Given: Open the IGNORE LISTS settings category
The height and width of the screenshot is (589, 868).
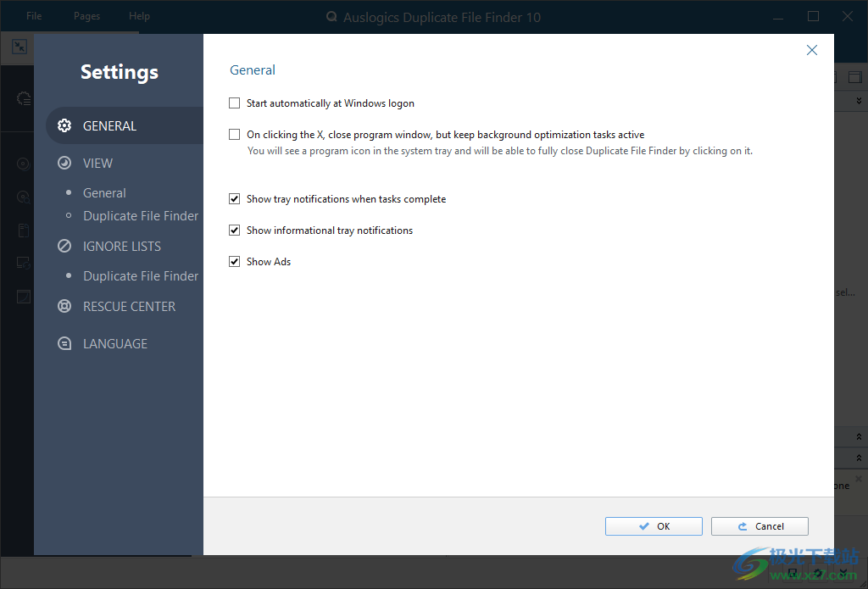Looking at the screenshot, I should (122, 247).
